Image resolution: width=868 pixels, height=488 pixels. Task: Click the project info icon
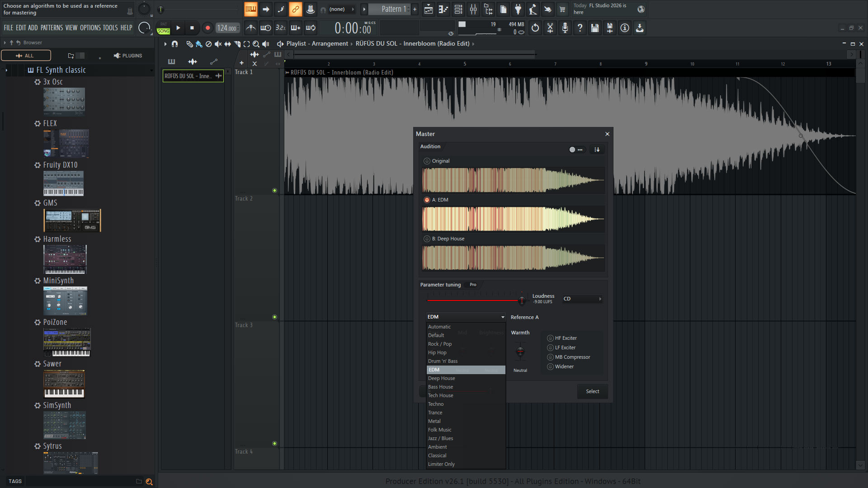[x=625, y=28]
